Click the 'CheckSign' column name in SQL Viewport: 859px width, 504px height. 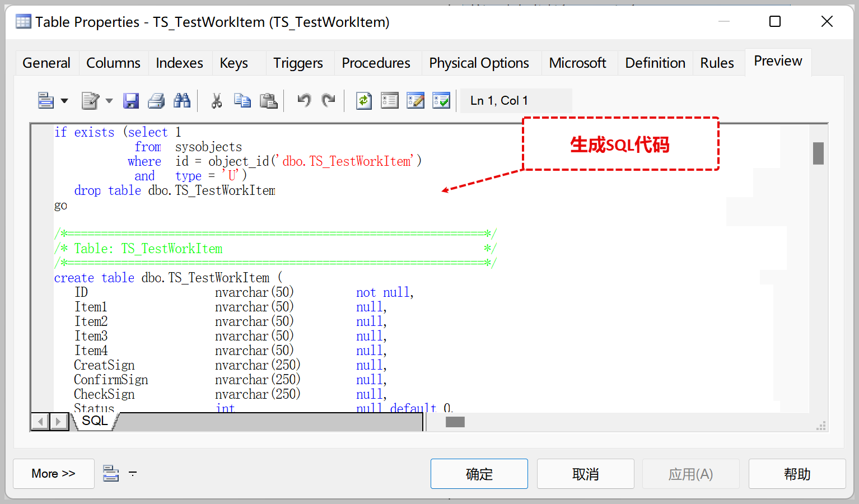click(x=104, y=394)
